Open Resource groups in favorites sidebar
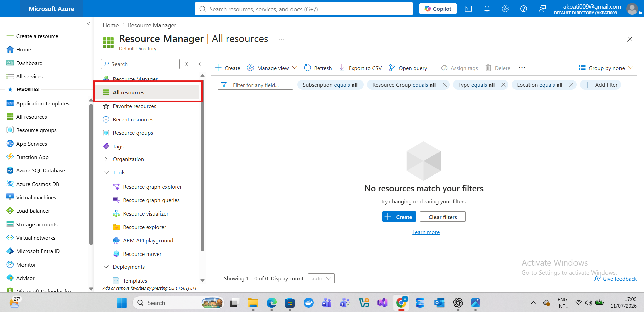 [32, 130]
